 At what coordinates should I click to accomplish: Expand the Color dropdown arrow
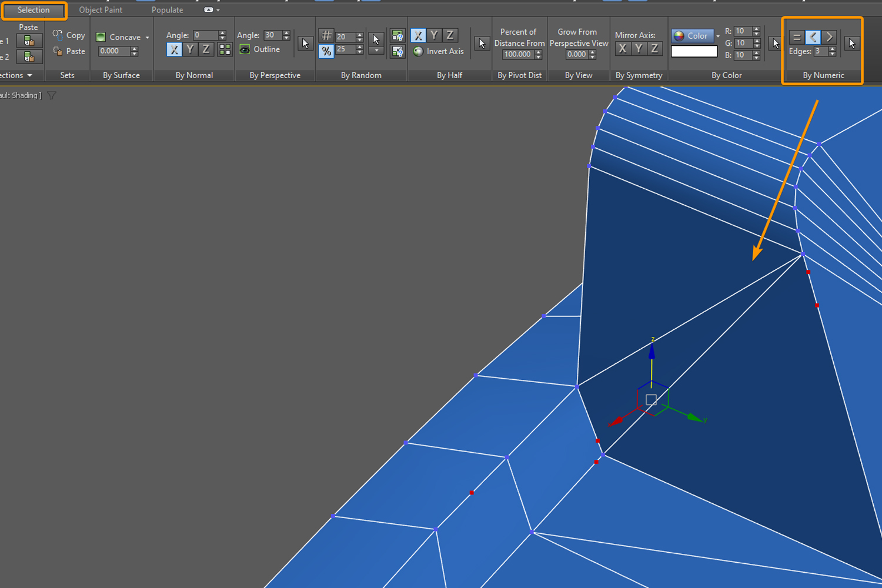click(x=718, y=36)
